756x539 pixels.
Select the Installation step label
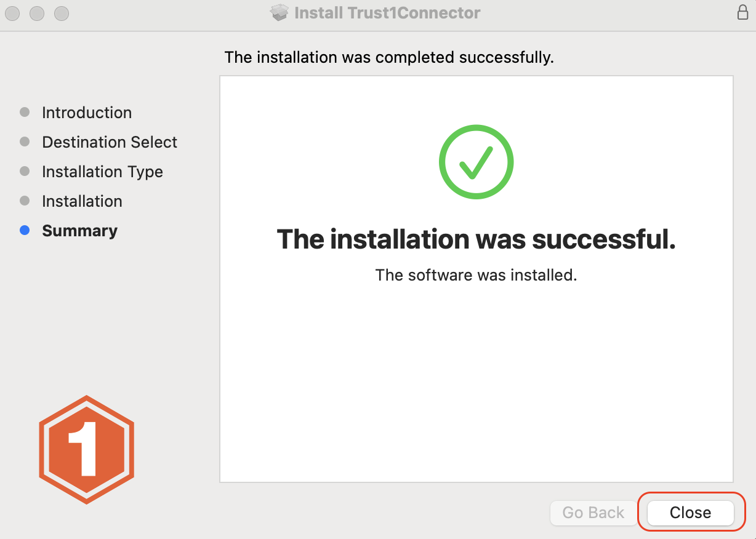coord(82,201)
